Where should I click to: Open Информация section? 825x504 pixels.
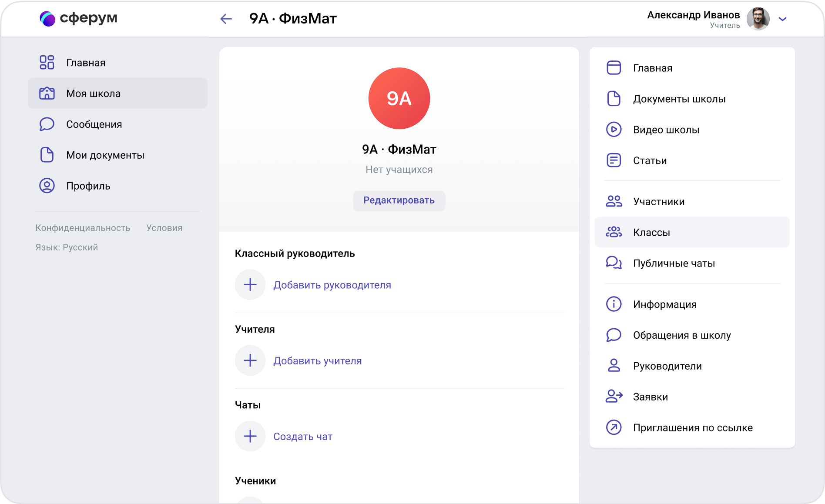[x=692, y=304]
